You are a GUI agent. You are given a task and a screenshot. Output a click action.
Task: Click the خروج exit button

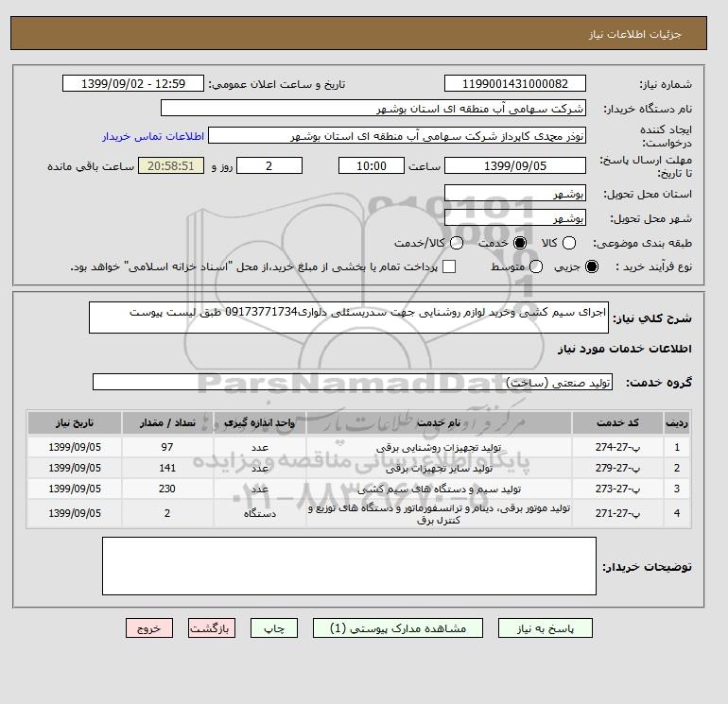(x=149, y=628)
